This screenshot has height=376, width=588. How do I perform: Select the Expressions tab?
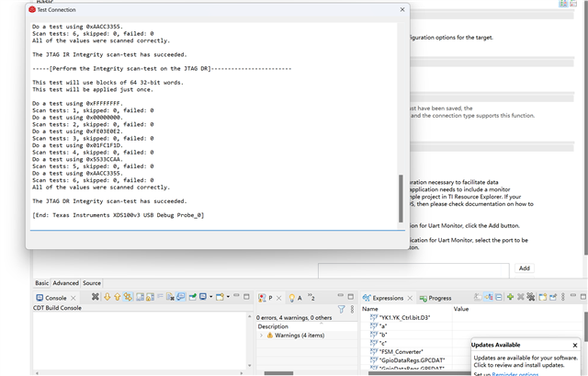click(x=388, y=298)
